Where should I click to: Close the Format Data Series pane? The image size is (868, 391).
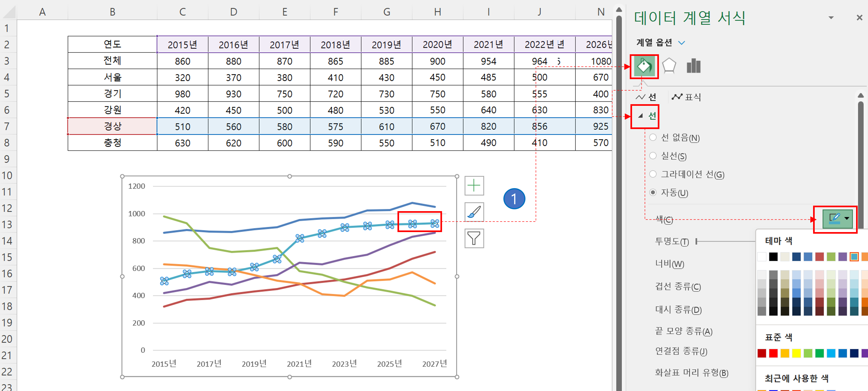click(x=859, y=17)
